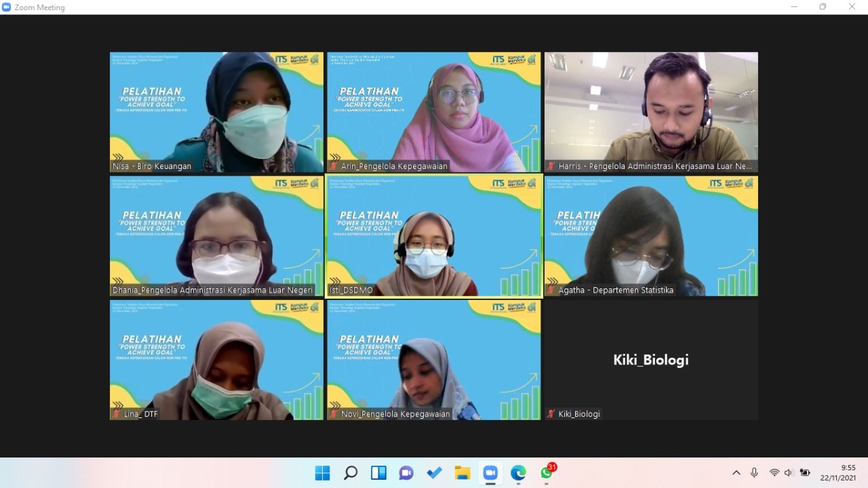Screen dimensions: 868x488
Task: Select the Kiki_Biologi participant tile
Action: (651, 360)
